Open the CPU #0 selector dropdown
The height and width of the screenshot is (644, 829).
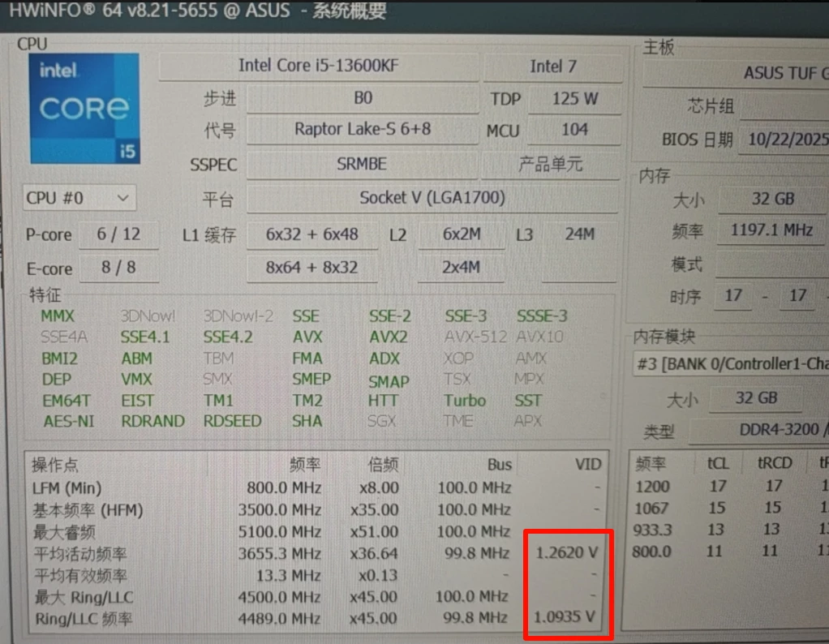(79, 198)
